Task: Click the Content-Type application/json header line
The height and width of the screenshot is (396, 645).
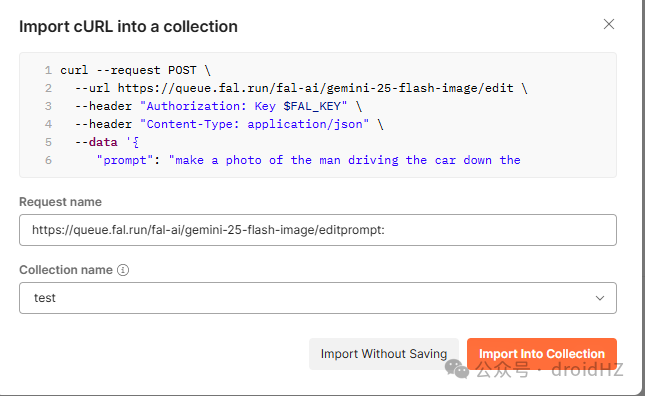Action: [229, 124]
